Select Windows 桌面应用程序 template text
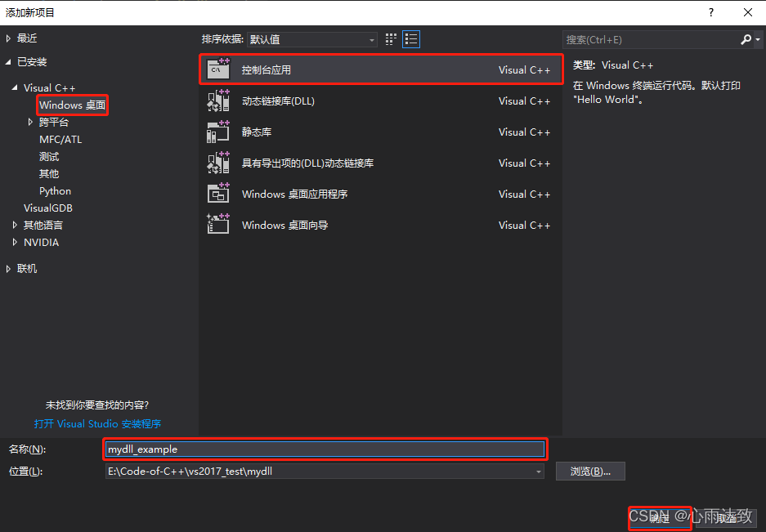The height and width of the screenshot is (532, 766). [x=294, y=194]
